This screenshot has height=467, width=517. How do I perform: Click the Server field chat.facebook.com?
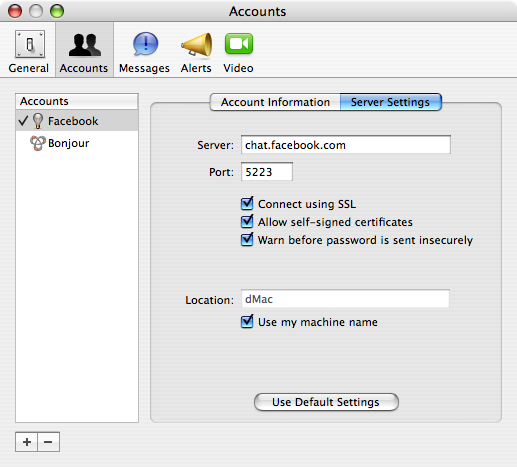click(x=346, y=145)
